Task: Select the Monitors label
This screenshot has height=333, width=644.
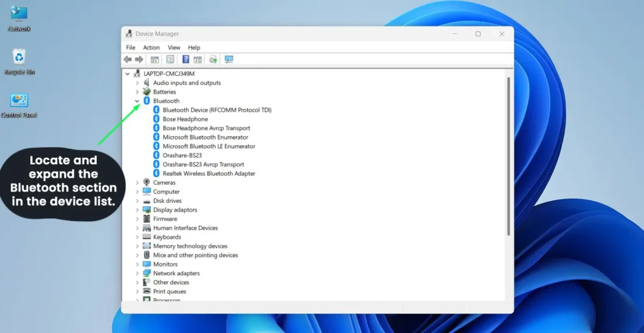Action: point(165,264)
